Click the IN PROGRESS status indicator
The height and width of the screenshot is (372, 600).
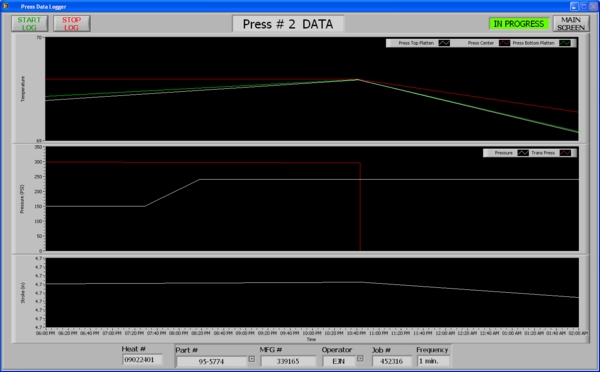pos(518,24)
